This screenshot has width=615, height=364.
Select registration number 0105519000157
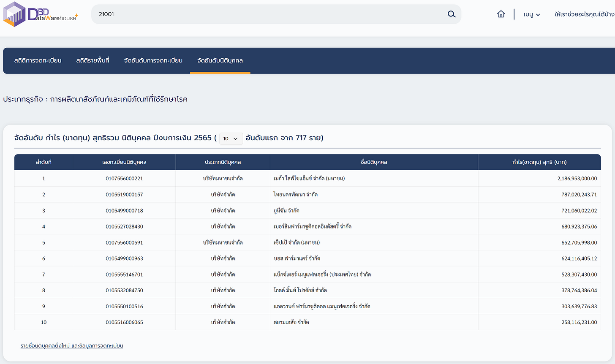[x=124, y=195]
